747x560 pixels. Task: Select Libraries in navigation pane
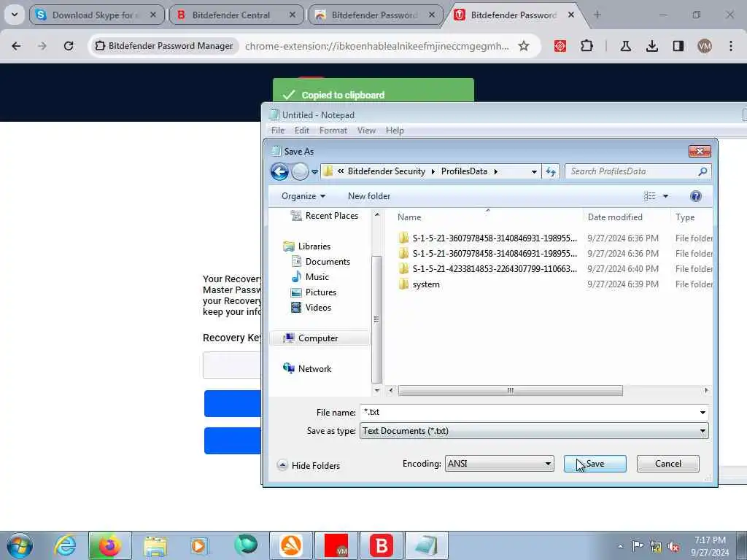pos(307,246)
